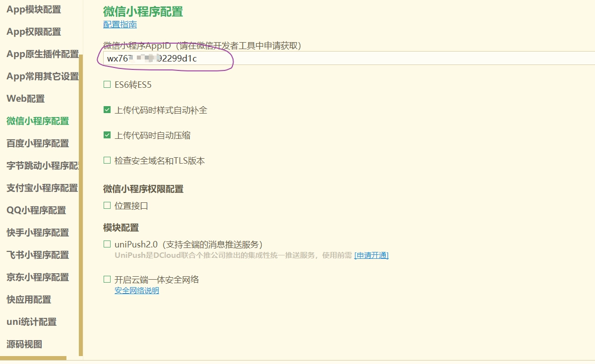
Task: Check the 位置接口 permission box
Action: [x=107, y=205]
